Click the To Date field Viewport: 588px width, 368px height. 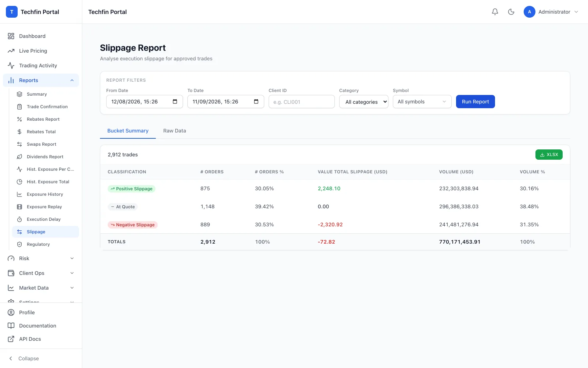pos(226,102)
